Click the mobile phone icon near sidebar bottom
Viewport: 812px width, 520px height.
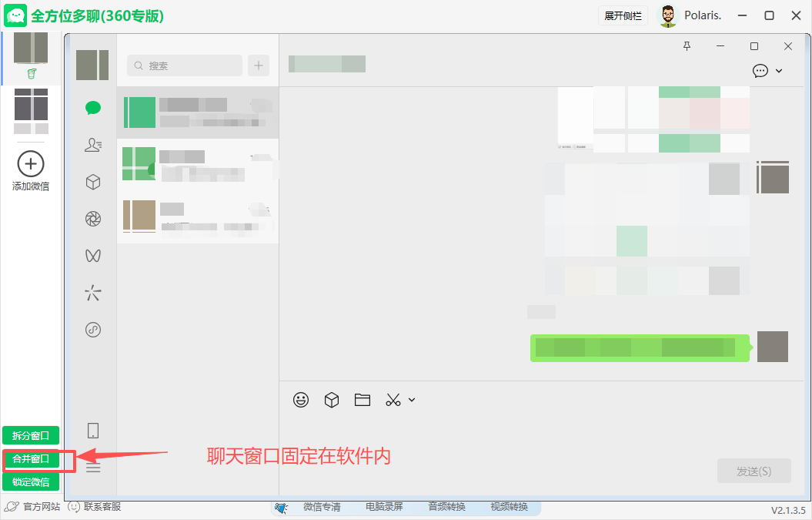(92, 431)
